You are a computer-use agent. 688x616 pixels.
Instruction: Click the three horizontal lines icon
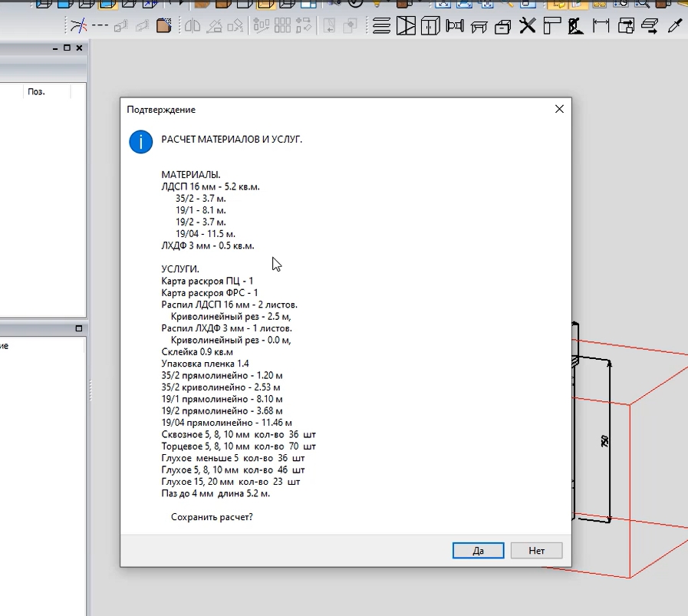381,26
